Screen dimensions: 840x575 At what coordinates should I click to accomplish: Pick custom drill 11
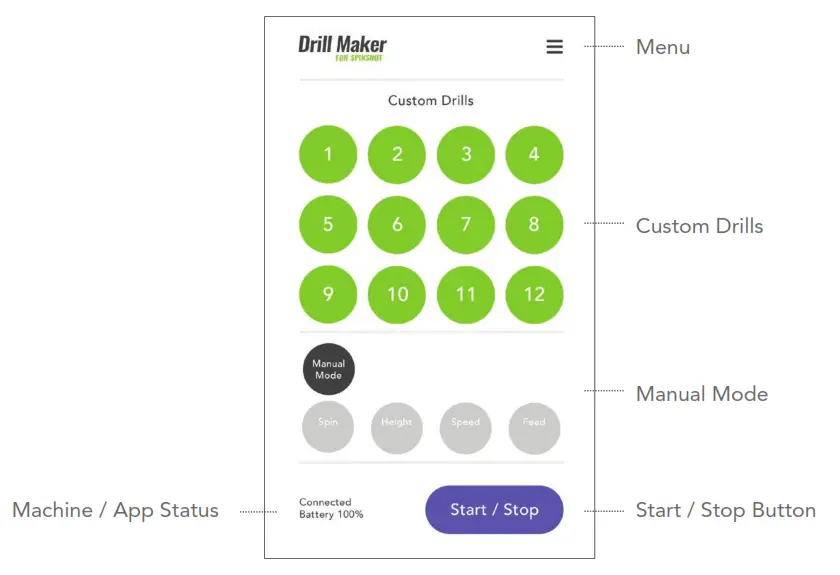(466, 295)
